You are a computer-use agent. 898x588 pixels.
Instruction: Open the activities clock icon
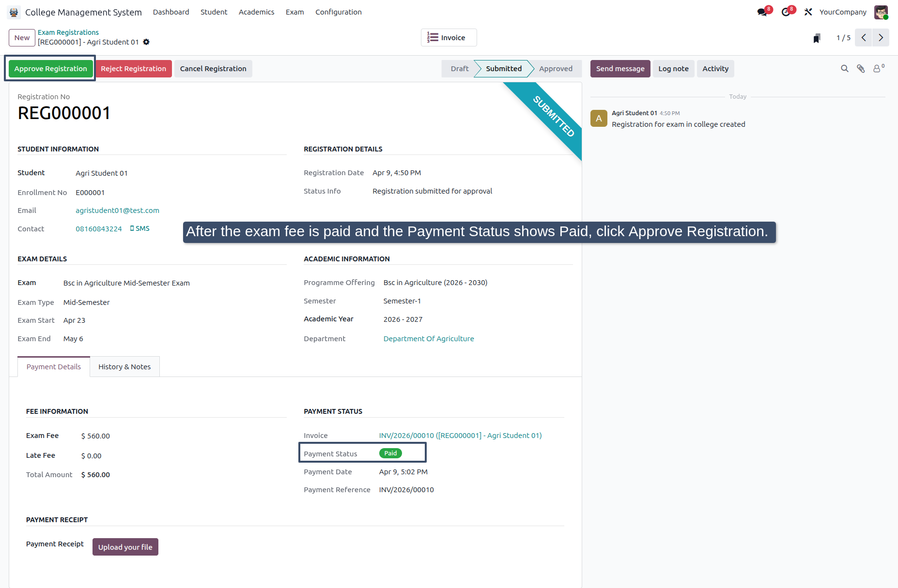tap(786, 12)
